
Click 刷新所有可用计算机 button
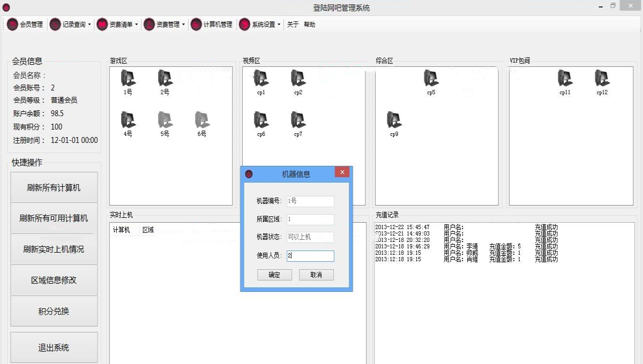click(x=54, y=218)
